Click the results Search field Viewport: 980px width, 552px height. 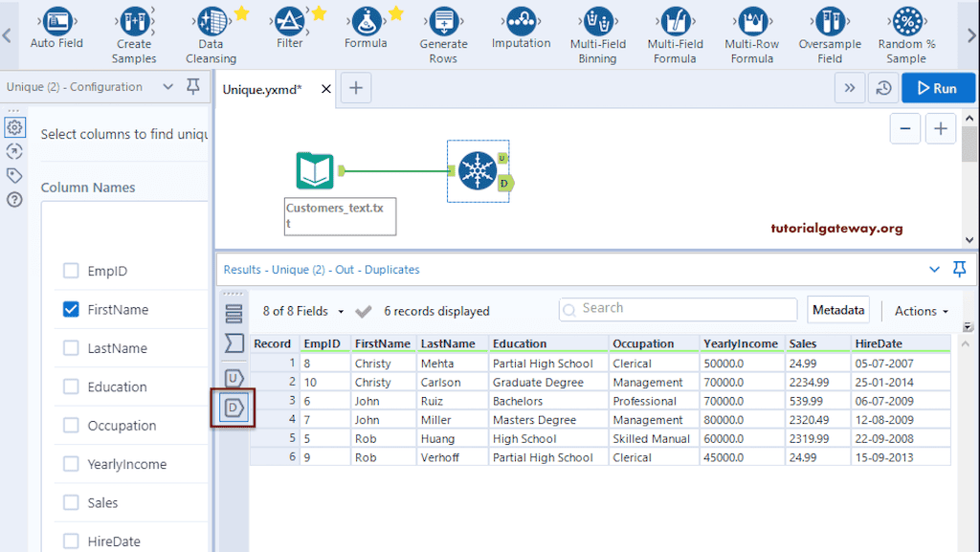[678, 309]
